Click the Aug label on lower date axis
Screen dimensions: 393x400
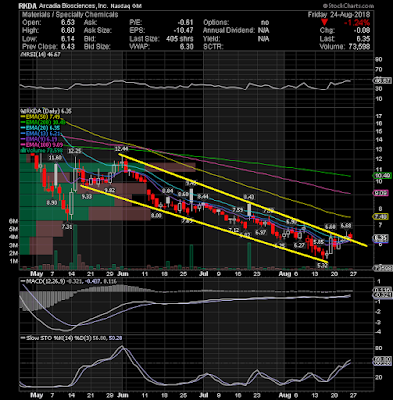click(285, 395)
